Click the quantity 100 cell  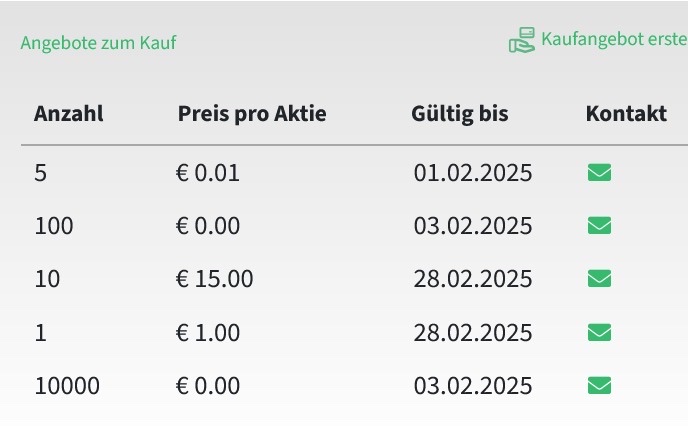coord(54,226)
